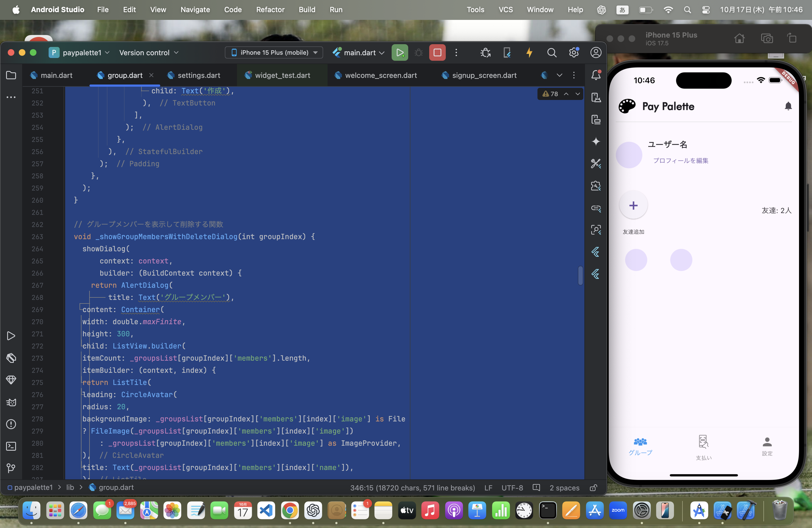Toggle the file read-only lock icon
Image resolution: width=812 pixels, height=528 pixels.
[x=593, y=488]
